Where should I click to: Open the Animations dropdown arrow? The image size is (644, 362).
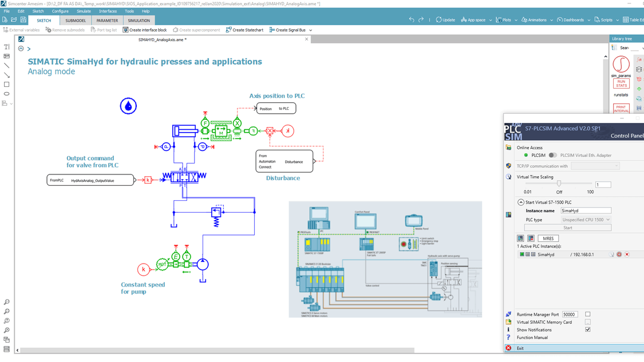552,20
